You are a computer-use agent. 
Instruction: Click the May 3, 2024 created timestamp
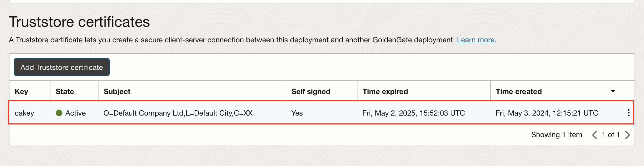pos(547,113)
